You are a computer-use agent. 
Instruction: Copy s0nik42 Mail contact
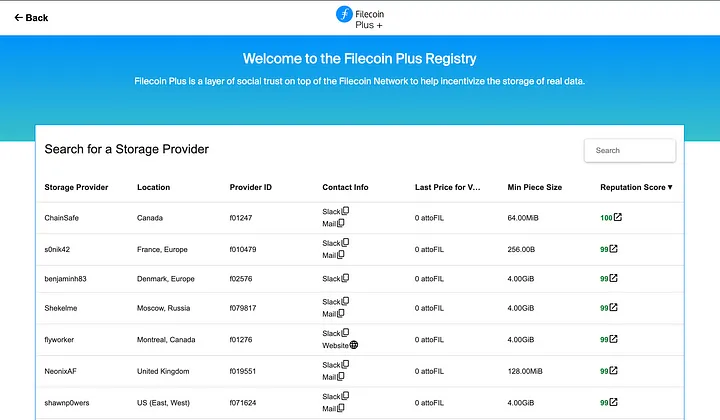(341, 255)
